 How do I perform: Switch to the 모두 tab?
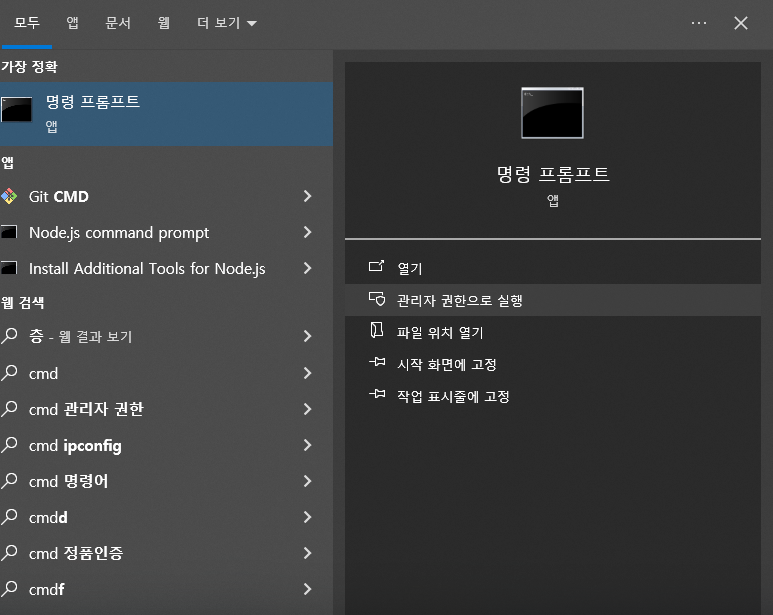click(27, 23)
